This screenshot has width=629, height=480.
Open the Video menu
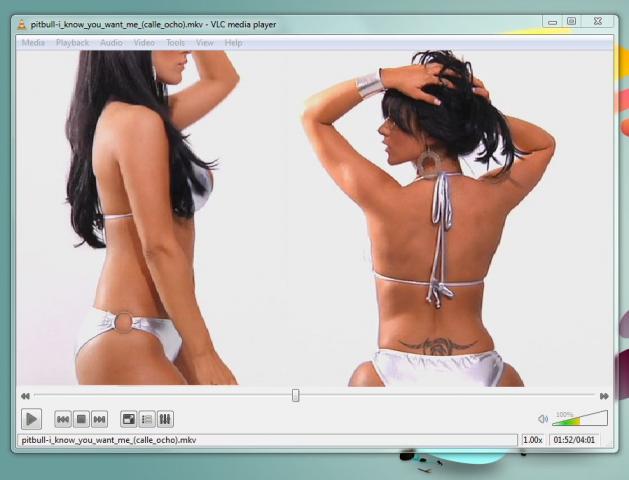pos(144,43)
